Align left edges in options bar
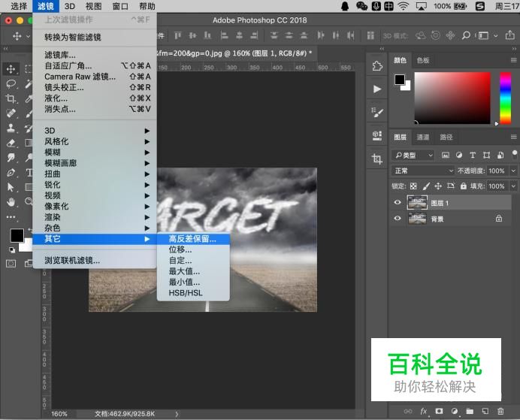This screenshot has width=520, height=420. click(x=224, y=35)
